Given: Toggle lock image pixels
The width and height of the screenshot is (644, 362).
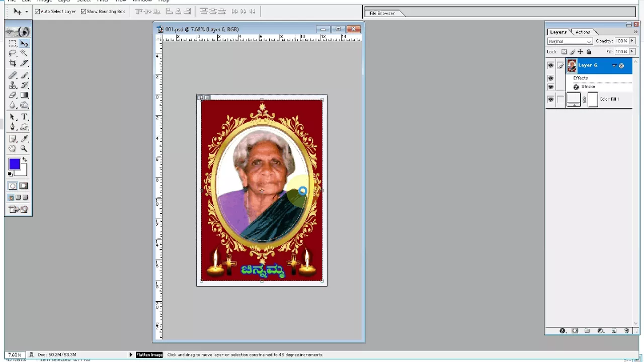Looking at the screenshot, I should click(x=573, y=52).
